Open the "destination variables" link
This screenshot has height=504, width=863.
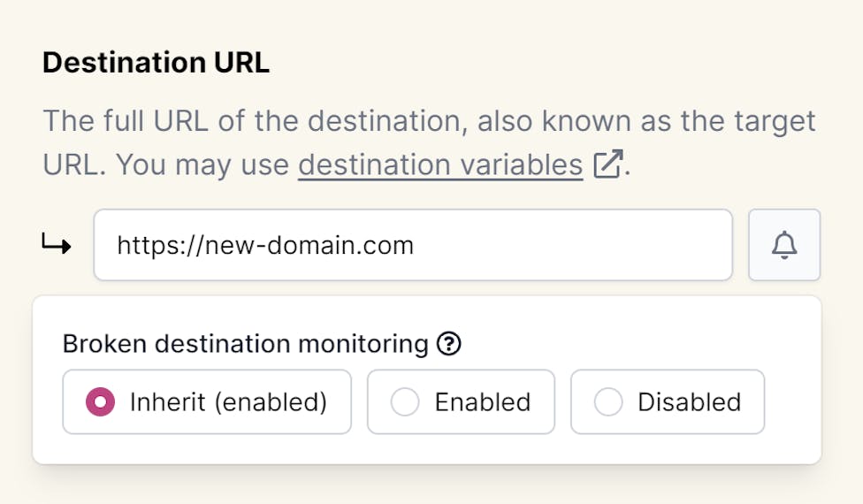coord(440,165)
